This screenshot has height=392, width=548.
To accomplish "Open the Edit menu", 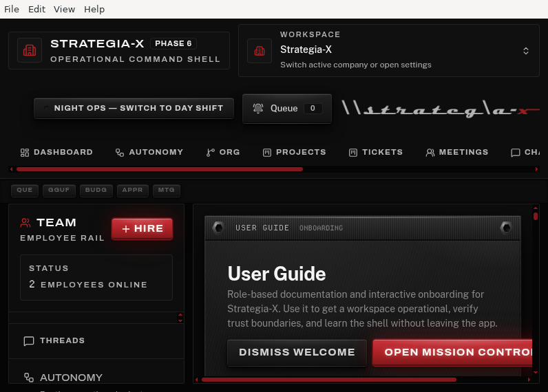I will 36,9.
